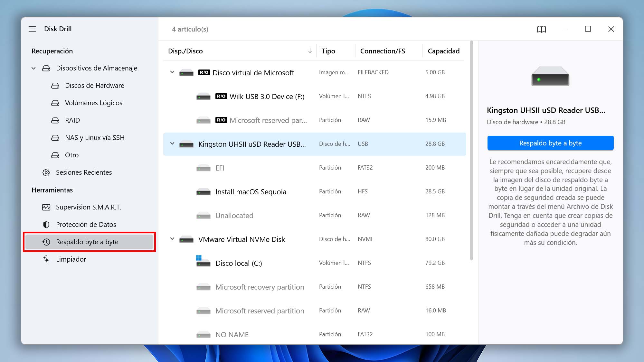
Task: Click the Supervision S.M.A.R.T. monitor icon
Action: click(x=46, y=207)
